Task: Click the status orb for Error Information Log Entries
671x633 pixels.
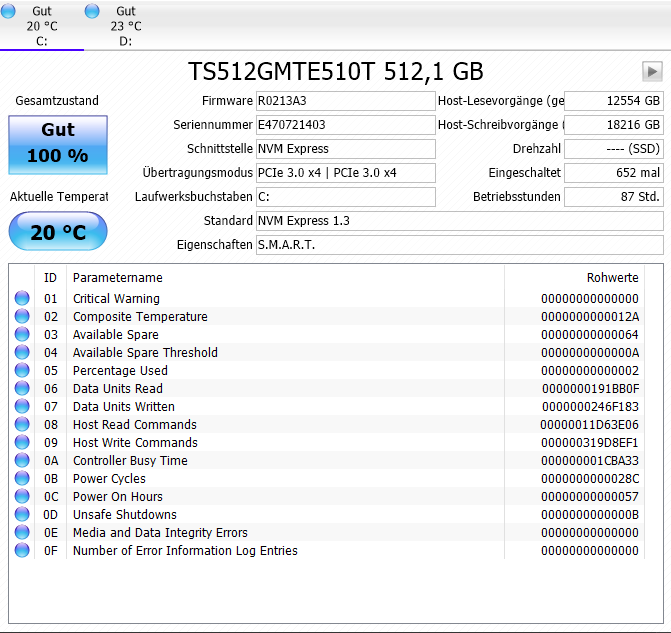Action: click(x=22, y=550)
